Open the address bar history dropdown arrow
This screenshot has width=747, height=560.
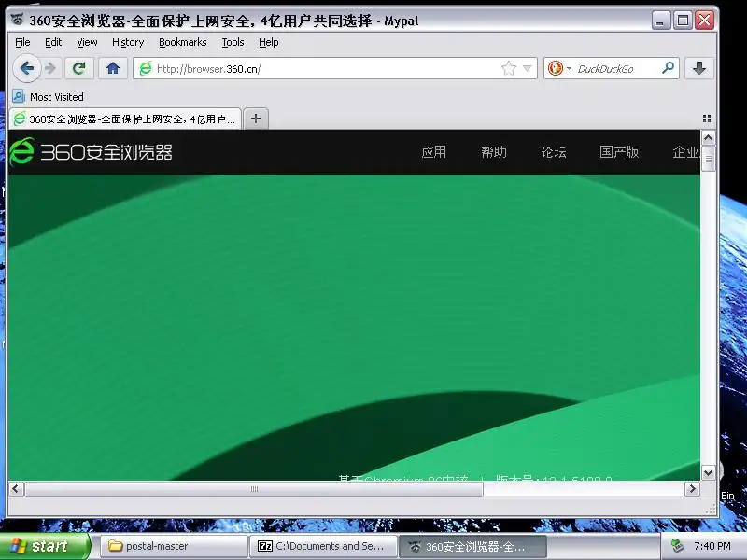[527, 68]
